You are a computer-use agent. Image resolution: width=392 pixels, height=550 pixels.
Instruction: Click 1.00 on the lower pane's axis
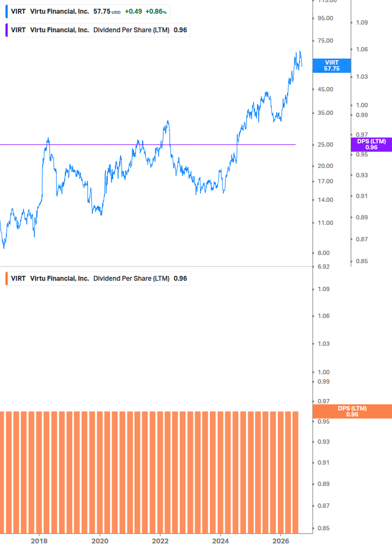[x=324, y=372]
